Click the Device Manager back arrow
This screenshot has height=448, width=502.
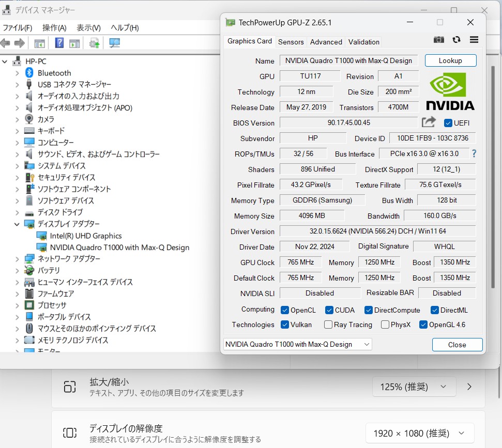pyautogui.click(x=5, y=43)
